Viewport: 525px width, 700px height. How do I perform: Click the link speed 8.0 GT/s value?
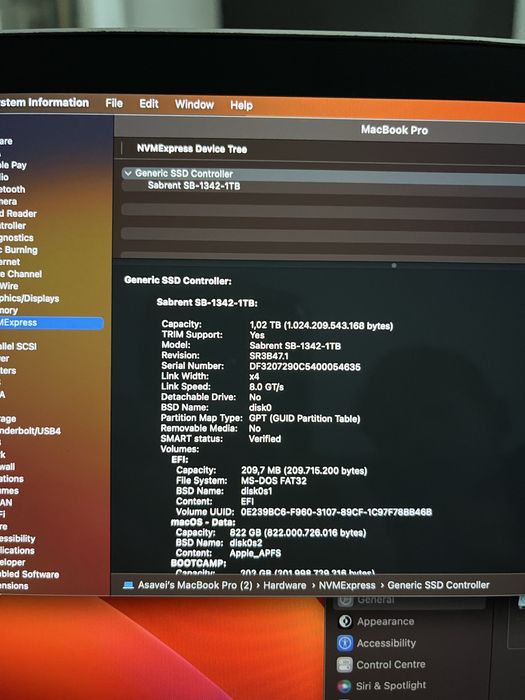(266, 387)
